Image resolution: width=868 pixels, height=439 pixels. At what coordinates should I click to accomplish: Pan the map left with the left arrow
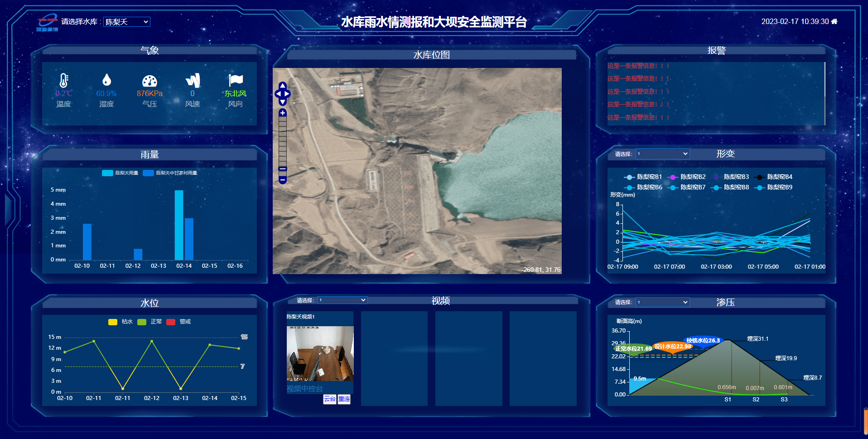coord(278,94)
